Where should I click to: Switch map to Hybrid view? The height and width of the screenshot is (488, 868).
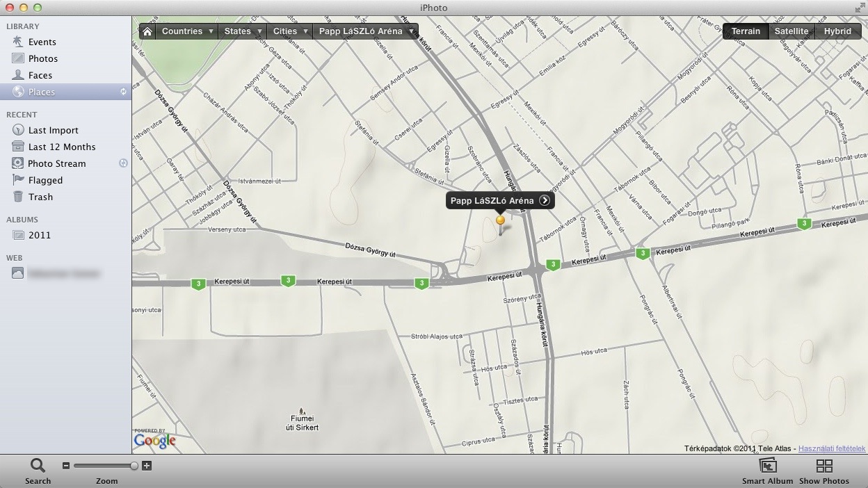coord(837,31)
